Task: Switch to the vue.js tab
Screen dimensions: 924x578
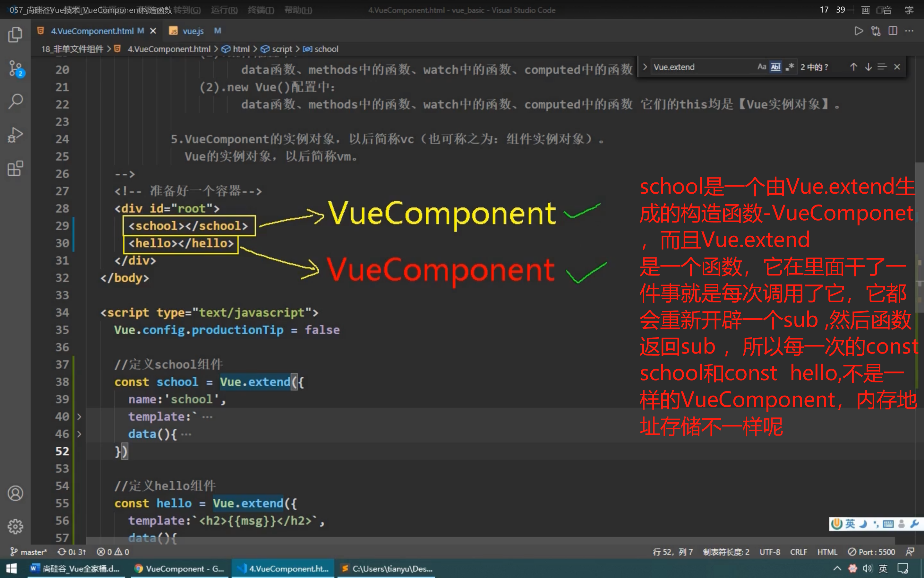Action: point(193,31)
